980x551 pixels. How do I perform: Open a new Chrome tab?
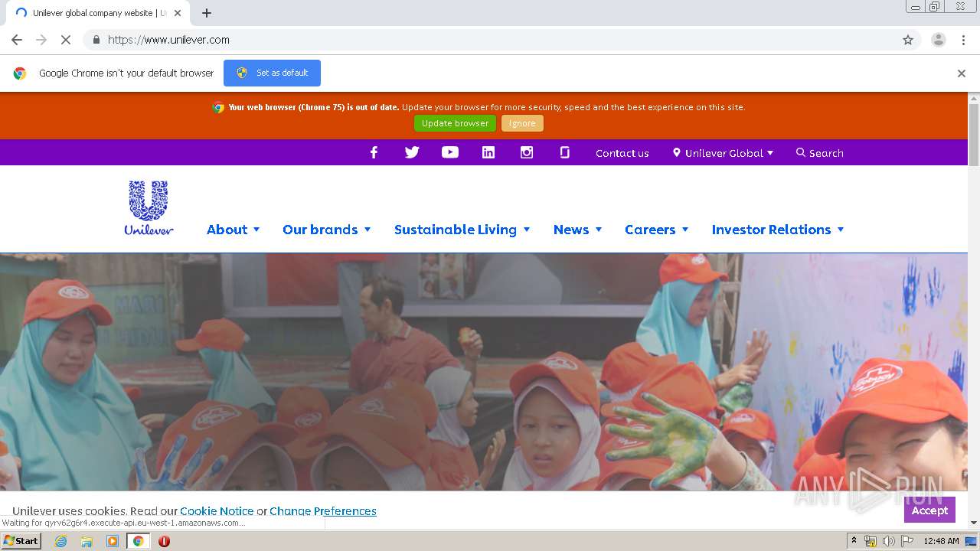[x=207, y=13]
